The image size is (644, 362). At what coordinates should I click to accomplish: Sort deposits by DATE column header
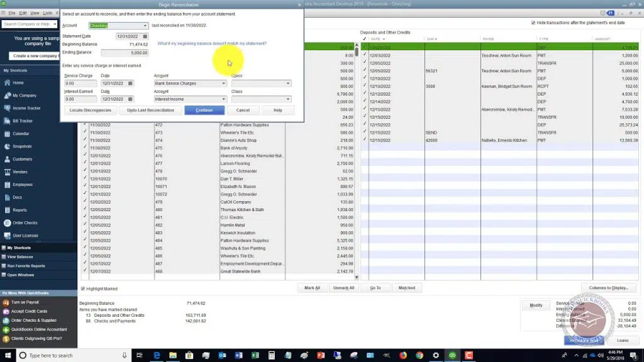click(375, 39)
